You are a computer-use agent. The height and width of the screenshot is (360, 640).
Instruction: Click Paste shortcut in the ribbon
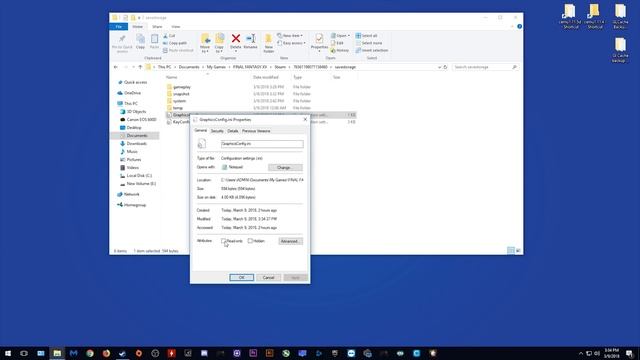[x=178, y=50]
